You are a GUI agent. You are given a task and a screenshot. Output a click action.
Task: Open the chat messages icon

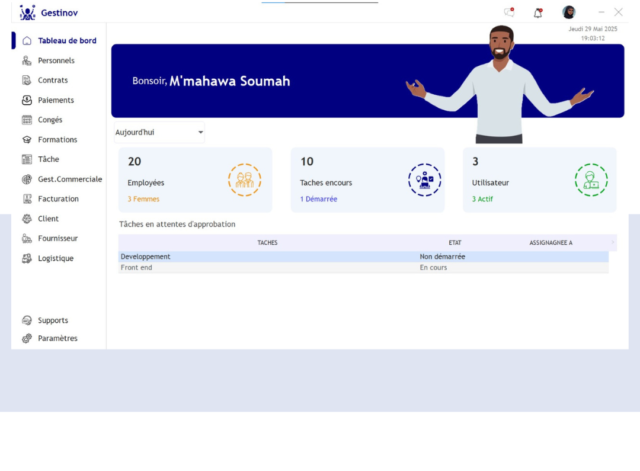[509, 13]
